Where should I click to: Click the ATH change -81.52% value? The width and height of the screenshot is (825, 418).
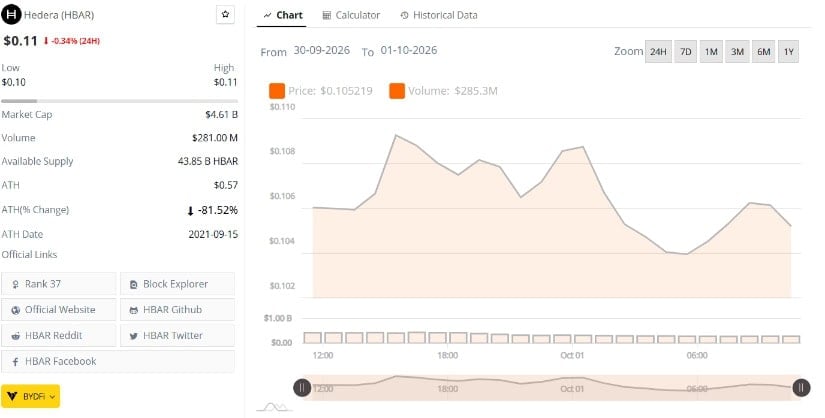tap(213, 210)
